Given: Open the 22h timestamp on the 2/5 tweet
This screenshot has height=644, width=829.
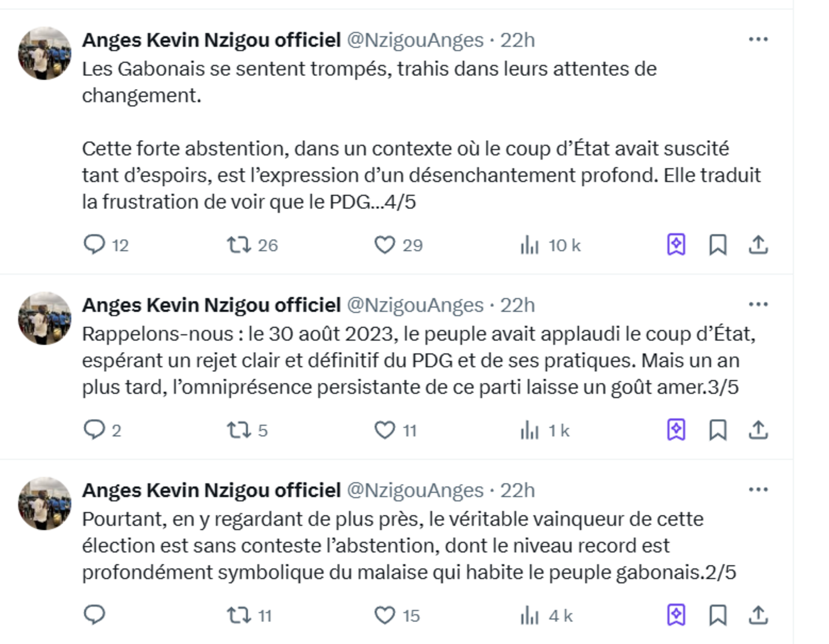Looking at the screenshot, I should [517, 490].
